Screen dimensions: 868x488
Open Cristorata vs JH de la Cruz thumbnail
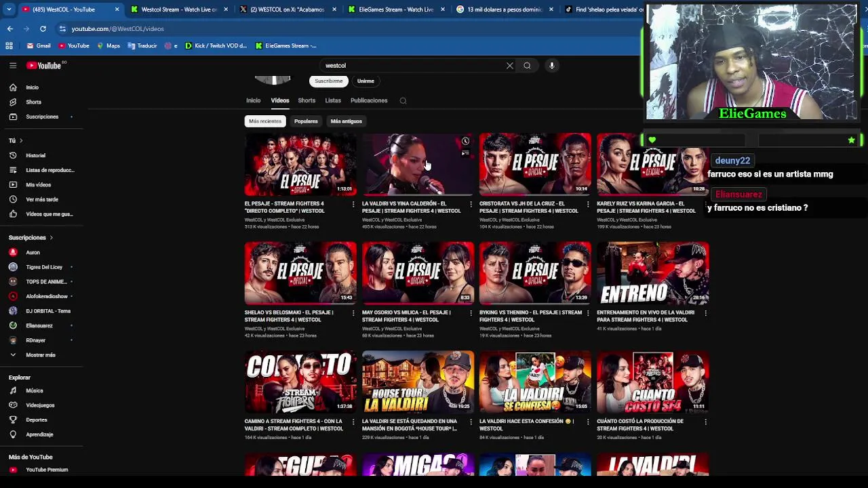(535, 164)
